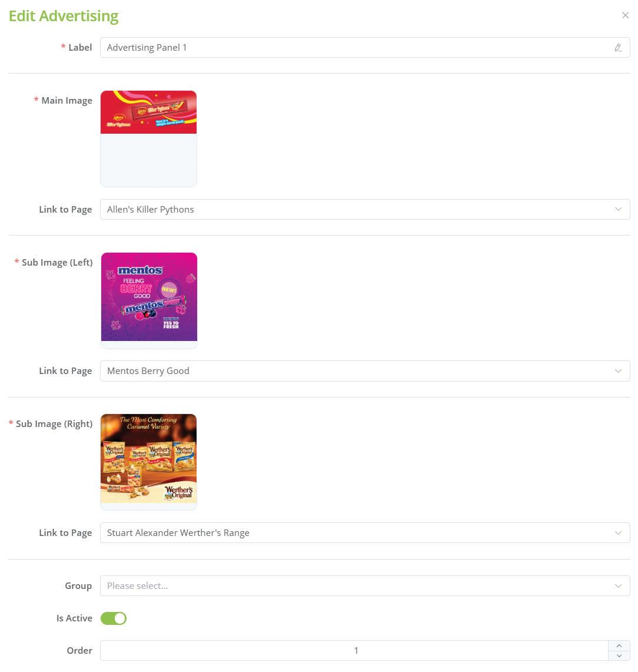
Task: Click the chevron icon in the Group field
Action: pyautogui.click(x=618, y=586)
